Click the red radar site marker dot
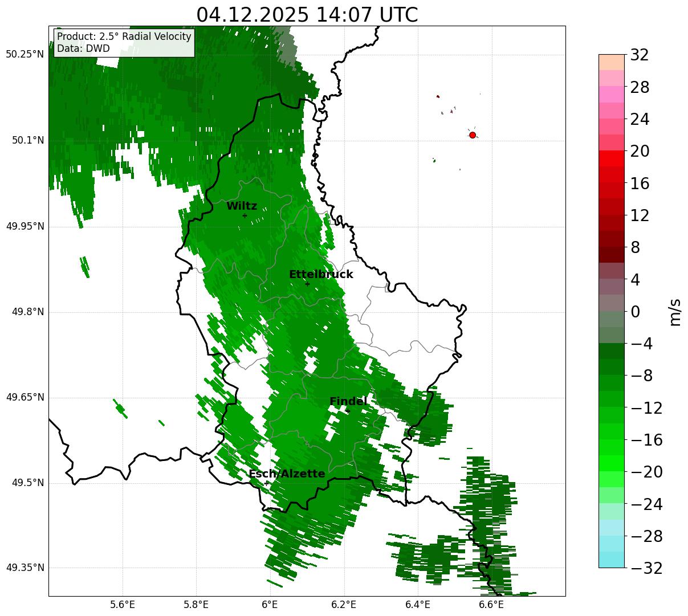This screenshot has height=616, width=688. tap(473, 135)
